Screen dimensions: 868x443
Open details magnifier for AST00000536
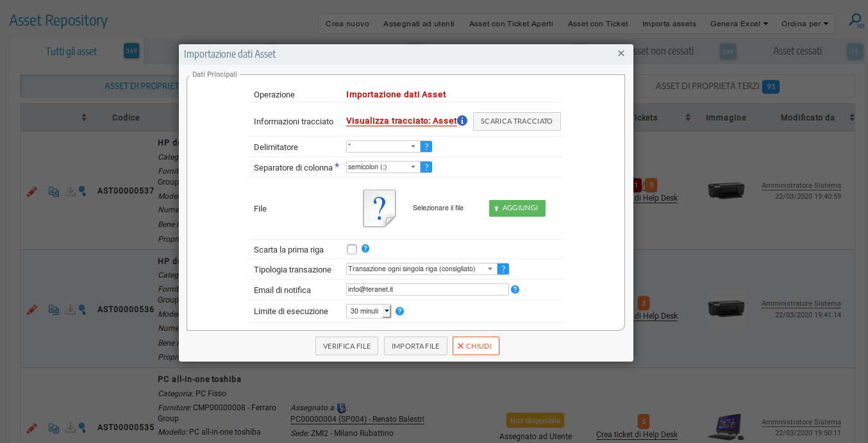(82, 310)
